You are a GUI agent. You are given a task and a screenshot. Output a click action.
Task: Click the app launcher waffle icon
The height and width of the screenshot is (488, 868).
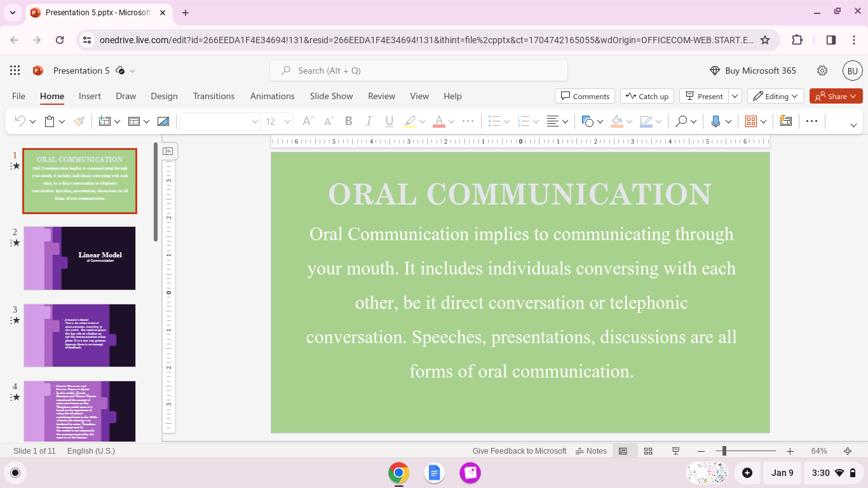coord(15,71)
